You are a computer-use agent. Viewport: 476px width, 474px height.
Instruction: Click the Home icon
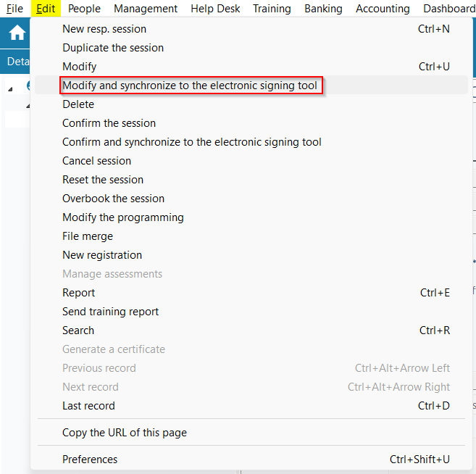17,34
